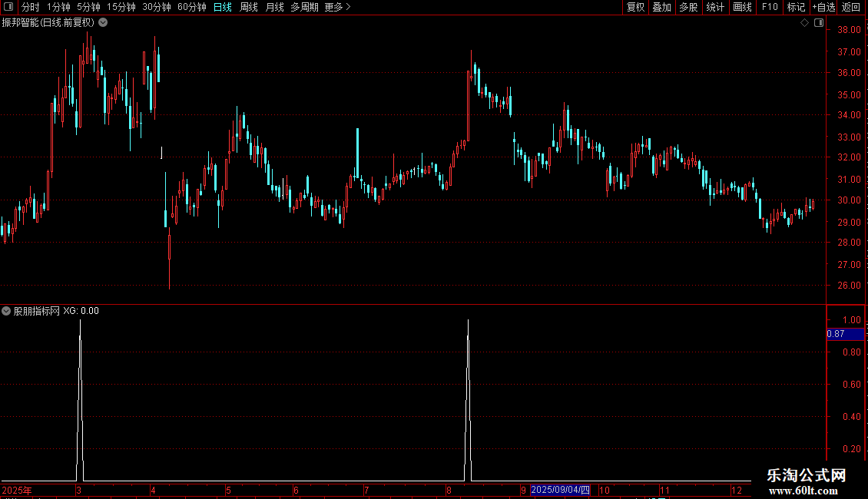The image size is (868, 499).
Task: Switch to 分时 intraday view
Action: coord(31,7)
